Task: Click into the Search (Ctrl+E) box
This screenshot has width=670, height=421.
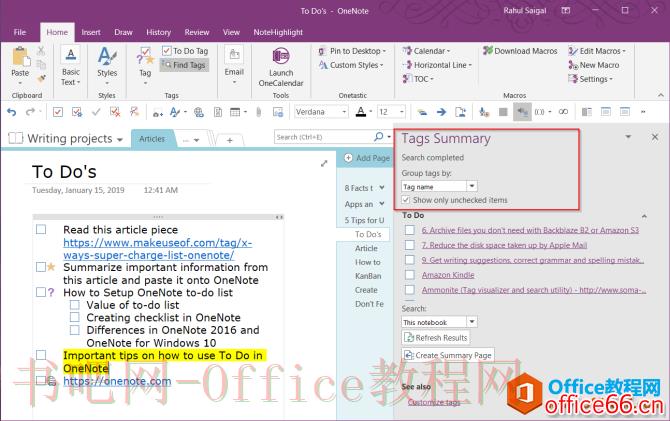Action: pyautogui.click(x=323, y=137)
